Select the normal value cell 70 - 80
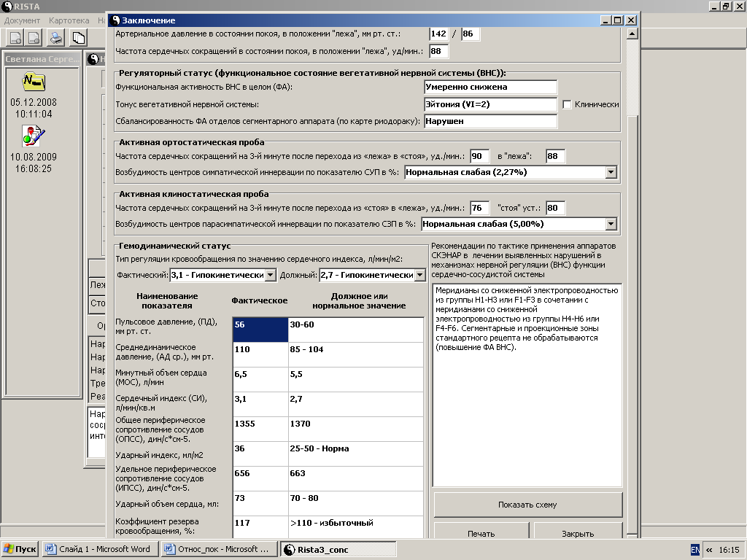Image resolution: width=747 pixels, height=560 pixels. click(x=356, y=503)
